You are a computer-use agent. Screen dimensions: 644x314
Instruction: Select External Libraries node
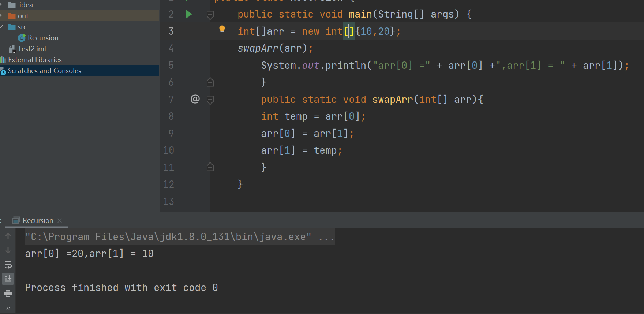pyautogui.click(x=35, y=60)
